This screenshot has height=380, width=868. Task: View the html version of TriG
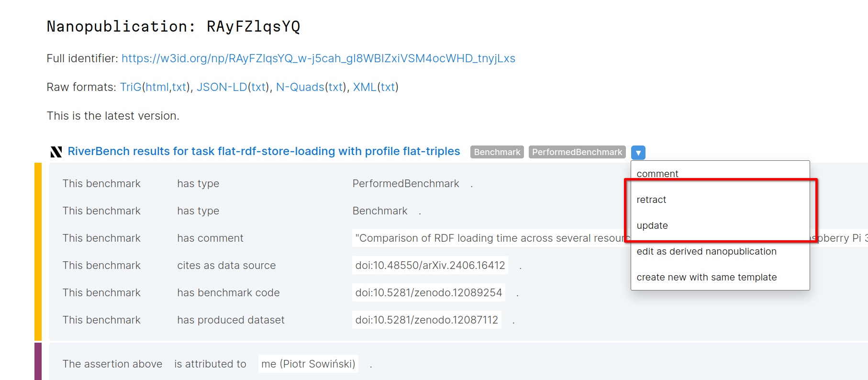156,87
